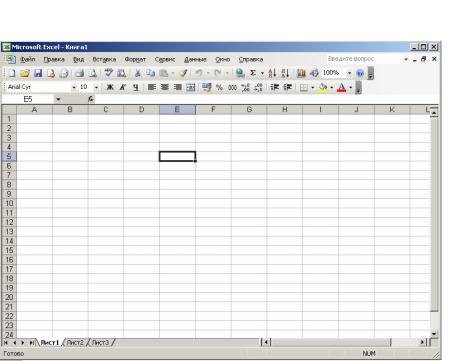Viewport: 471px width, 361px height.
Task: Expand the Font Color palette arrow
Action: point(351,88)
